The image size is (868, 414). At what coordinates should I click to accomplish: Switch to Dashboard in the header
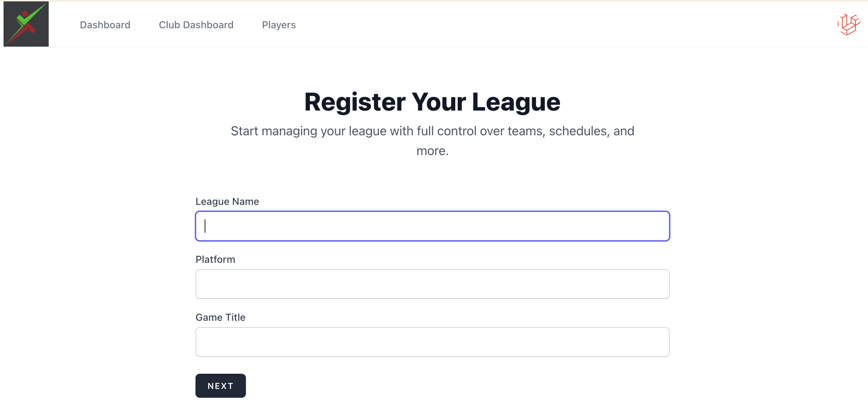pos(105,25)
